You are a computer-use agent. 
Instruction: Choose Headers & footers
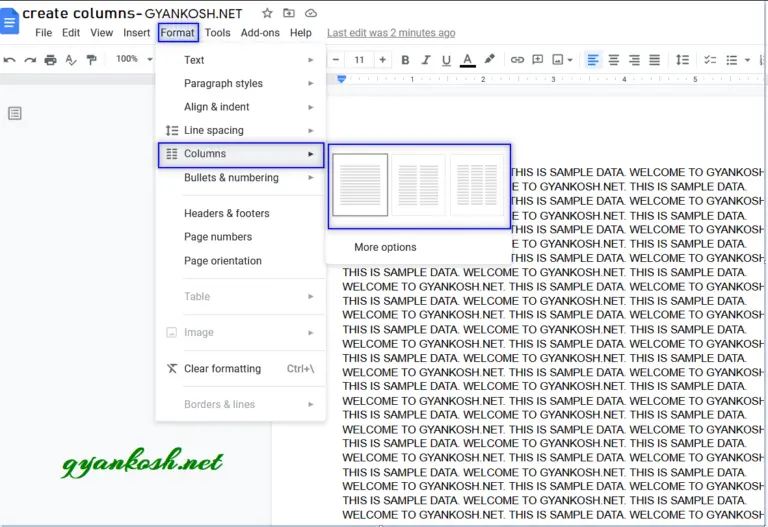pos(240,214)
